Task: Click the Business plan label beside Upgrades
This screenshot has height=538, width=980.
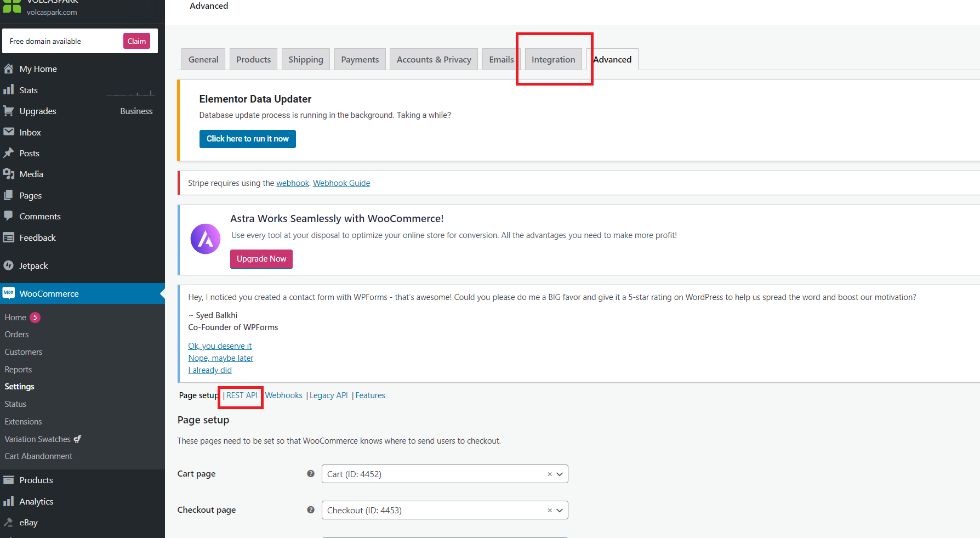Action: [136, 111]
